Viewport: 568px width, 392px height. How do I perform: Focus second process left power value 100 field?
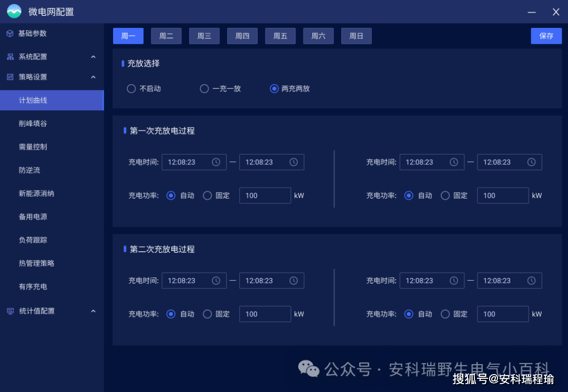tap(265, 314)
